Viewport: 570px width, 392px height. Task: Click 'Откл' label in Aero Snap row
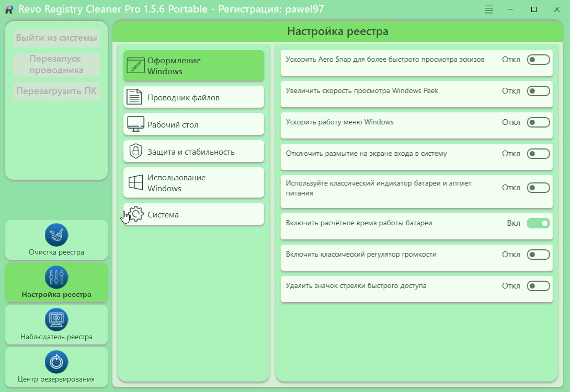pyautogui.click(x=511, y=60)
